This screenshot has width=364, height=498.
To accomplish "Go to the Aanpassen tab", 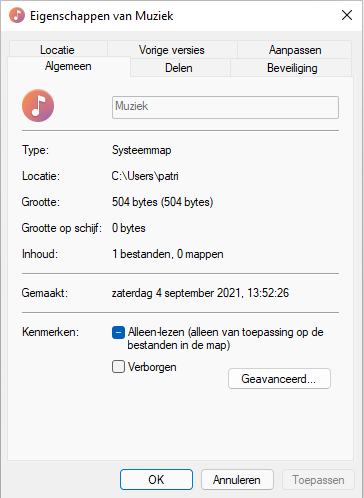I will 295,50.
